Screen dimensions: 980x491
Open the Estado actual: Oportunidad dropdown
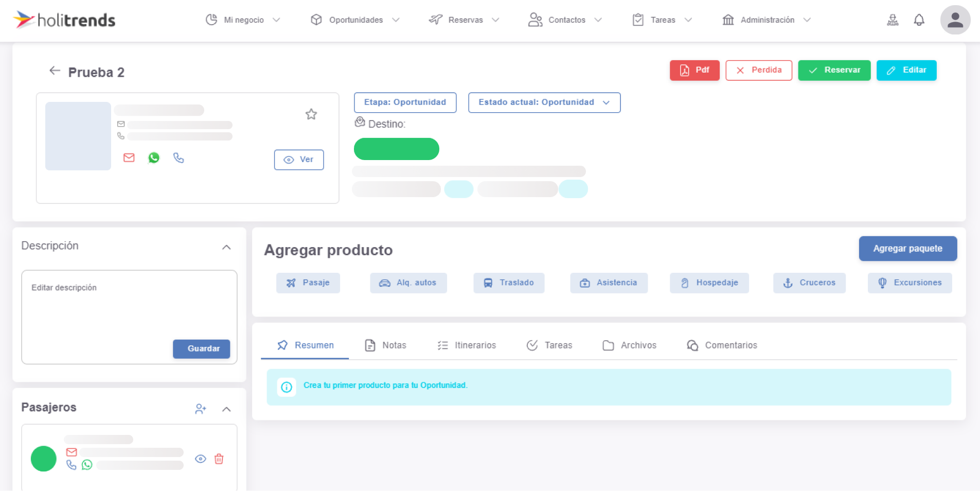[x=544, y=102]
